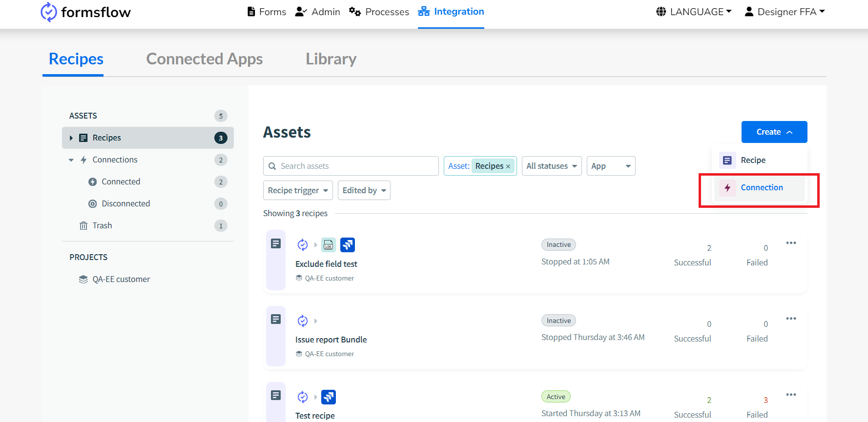The image size is (868, 422).
Task: Click the Inactive badge on Issue report Bundle
Action: pos(558,321)
